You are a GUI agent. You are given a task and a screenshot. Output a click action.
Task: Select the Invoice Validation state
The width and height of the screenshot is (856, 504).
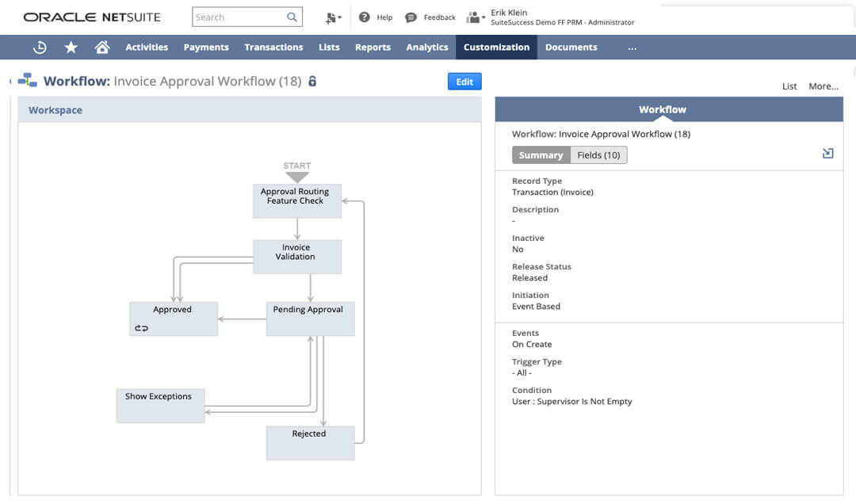[297, 257]
